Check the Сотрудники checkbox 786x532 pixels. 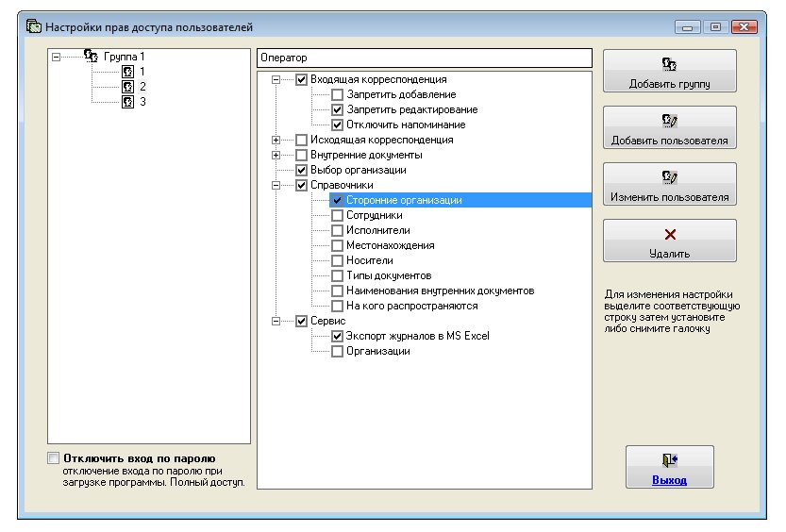(x=338, y=215)
